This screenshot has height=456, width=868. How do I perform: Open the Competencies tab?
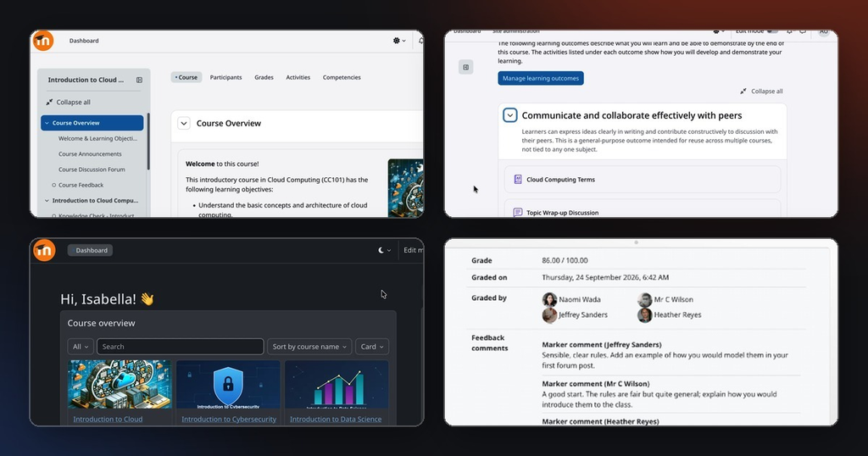pos(342,77)
